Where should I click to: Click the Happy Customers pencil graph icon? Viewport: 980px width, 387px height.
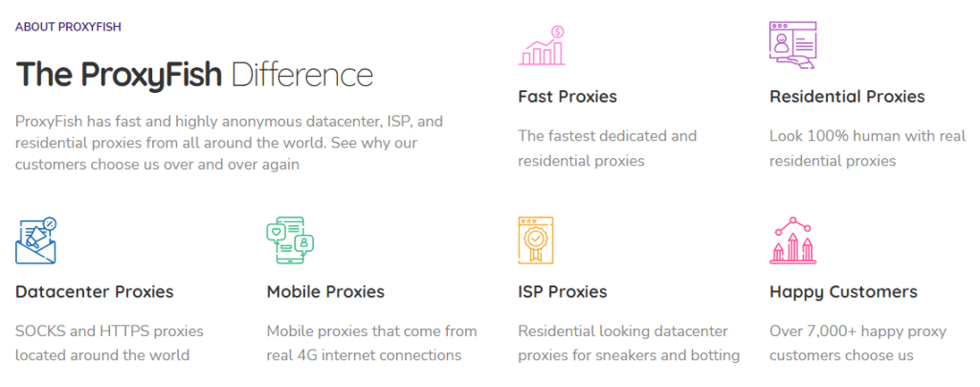click(x=792, y=241)
